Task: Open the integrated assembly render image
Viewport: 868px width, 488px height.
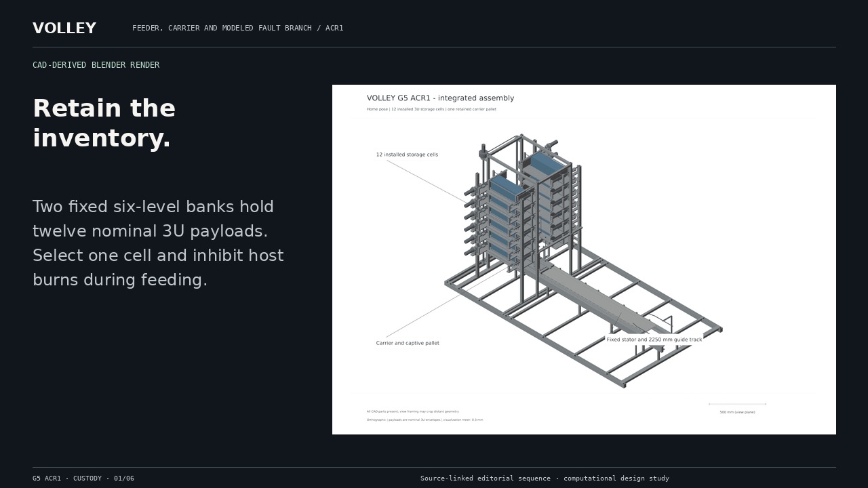Action: [584, 260]
